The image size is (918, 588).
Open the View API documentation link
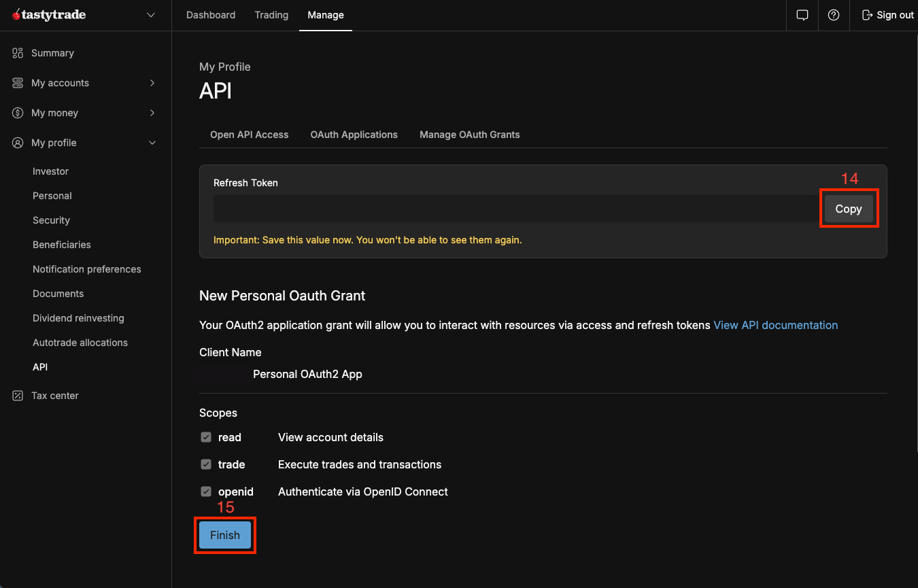pyautogui.click(x=776, y=325)
